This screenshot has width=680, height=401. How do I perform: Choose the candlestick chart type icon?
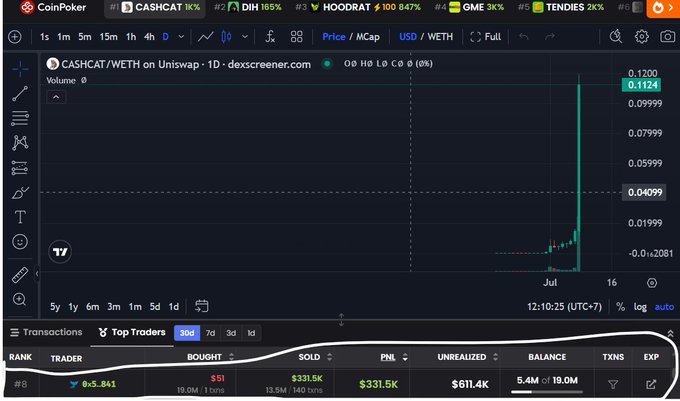pos(226,37)
